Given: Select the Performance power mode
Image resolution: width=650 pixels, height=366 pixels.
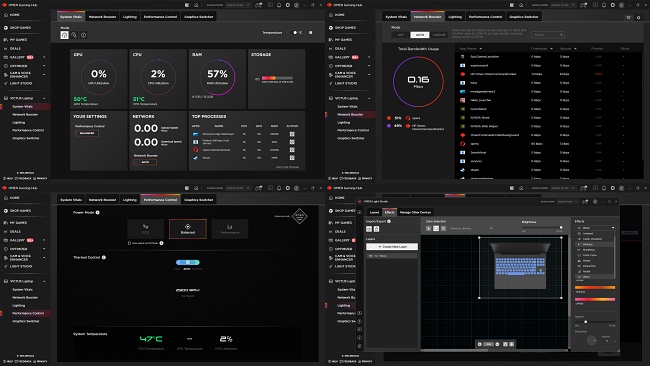Looking at the screenshot, I should (230, 229).
